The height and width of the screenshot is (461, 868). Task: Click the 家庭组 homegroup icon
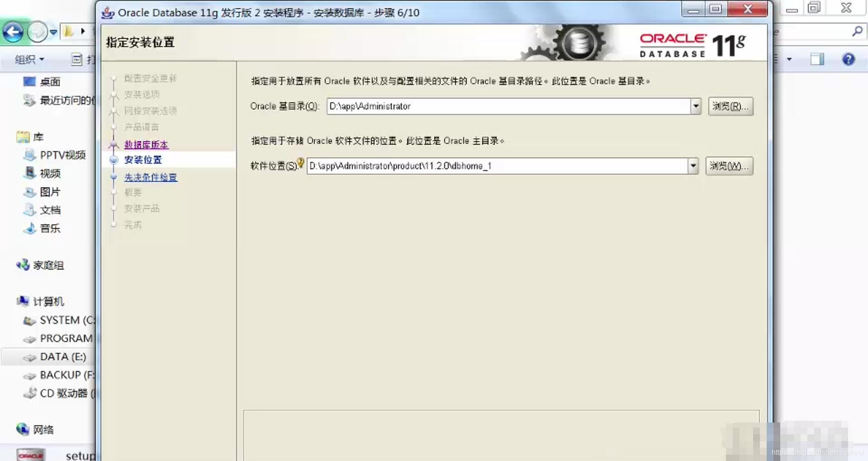point(23,265)
